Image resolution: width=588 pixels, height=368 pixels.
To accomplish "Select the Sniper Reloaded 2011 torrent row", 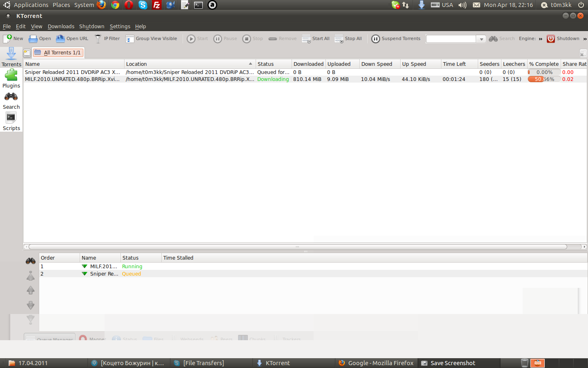I will pos(305,72).
